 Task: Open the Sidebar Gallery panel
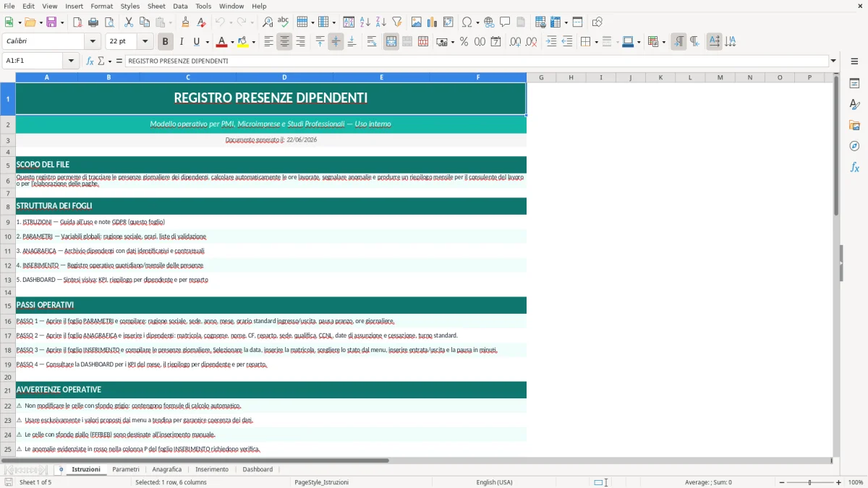tap(854, 125)
